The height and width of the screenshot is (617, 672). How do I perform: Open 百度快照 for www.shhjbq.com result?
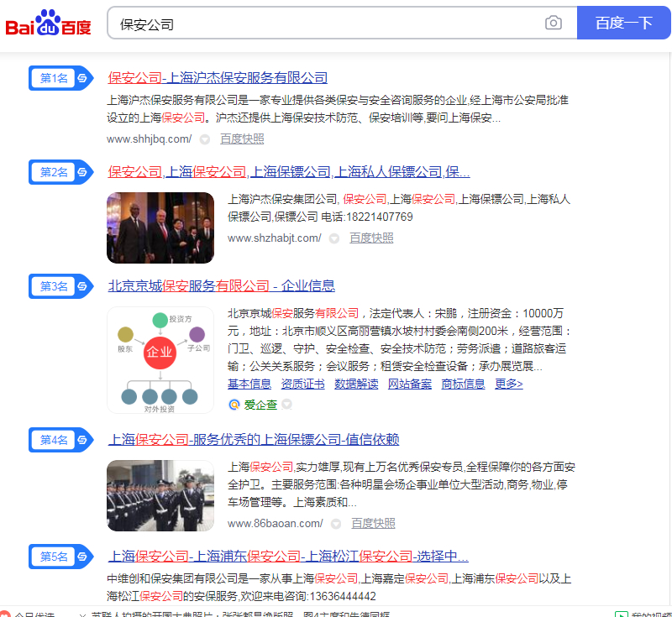click(242, 139)
